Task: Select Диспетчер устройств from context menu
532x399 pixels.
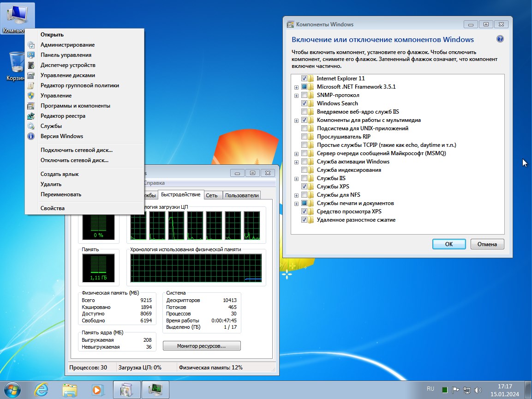Action: 68,65
